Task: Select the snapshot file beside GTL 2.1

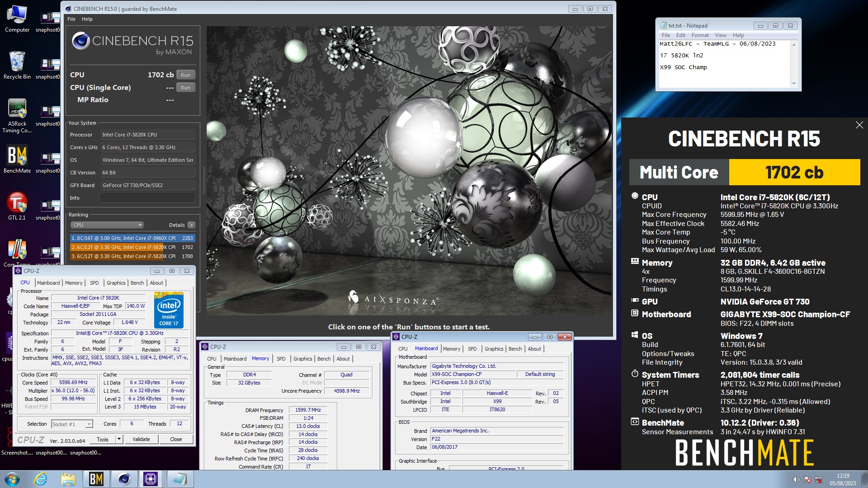Action: coord(48,210)
